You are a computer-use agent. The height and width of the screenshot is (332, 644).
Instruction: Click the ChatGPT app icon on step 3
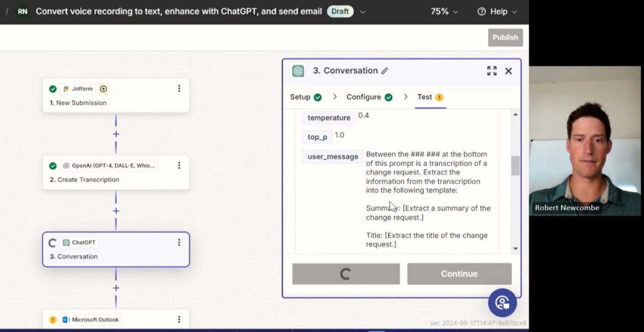point(66,243)
